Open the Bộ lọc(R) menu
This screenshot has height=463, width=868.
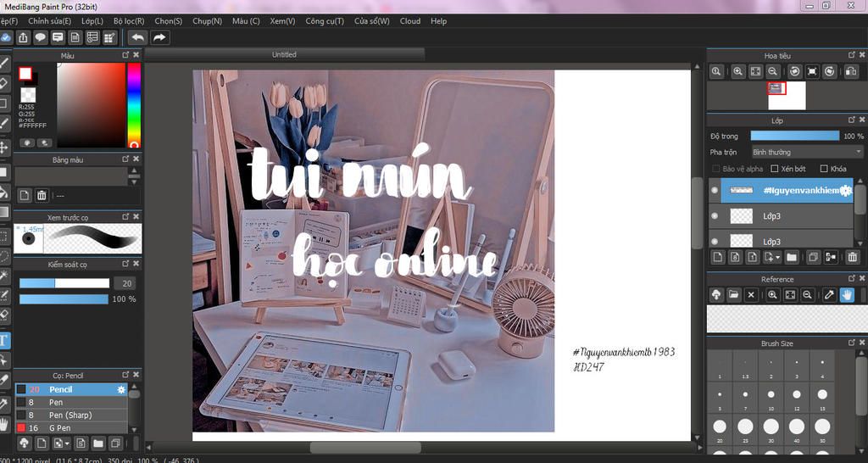click(x=129, y=21)
